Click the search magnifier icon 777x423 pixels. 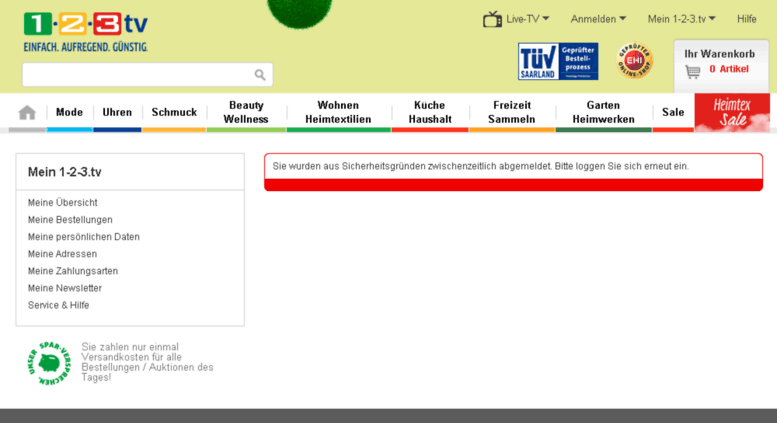point(260,75)
